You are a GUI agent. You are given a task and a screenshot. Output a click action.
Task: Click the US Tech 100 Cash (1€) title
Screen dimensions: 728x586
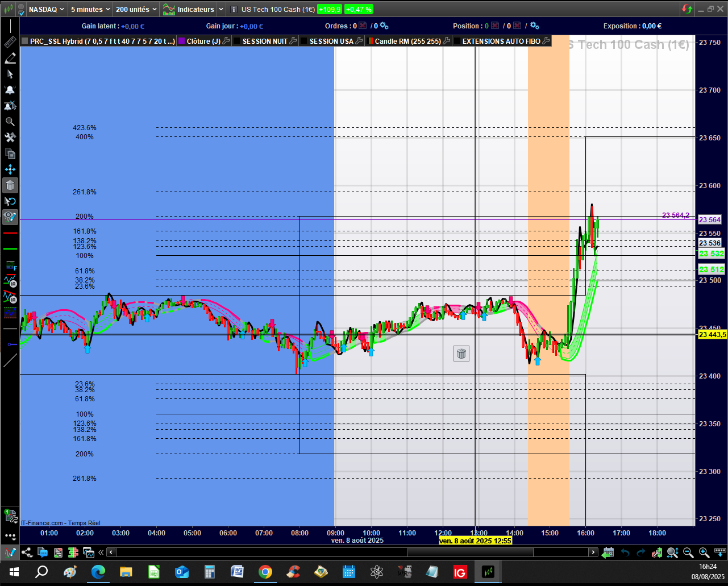click(x=278, y=9)
